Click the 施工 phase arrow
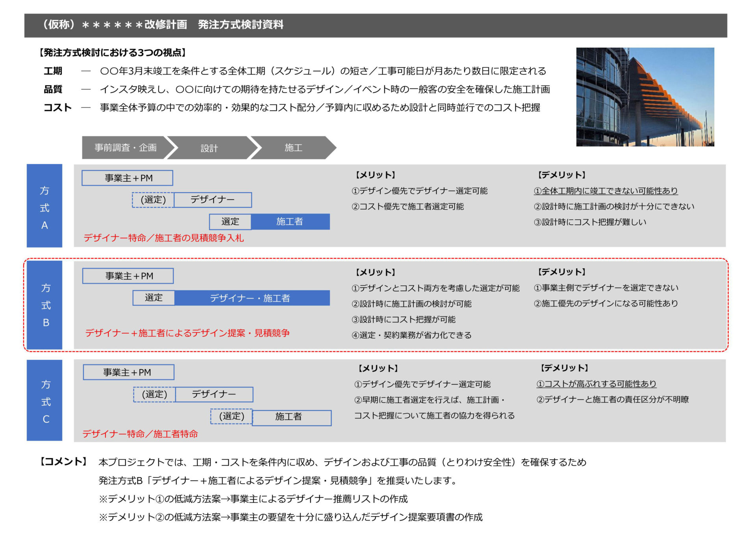The width and height of the screenshot is (756, 535). point(293,148)
